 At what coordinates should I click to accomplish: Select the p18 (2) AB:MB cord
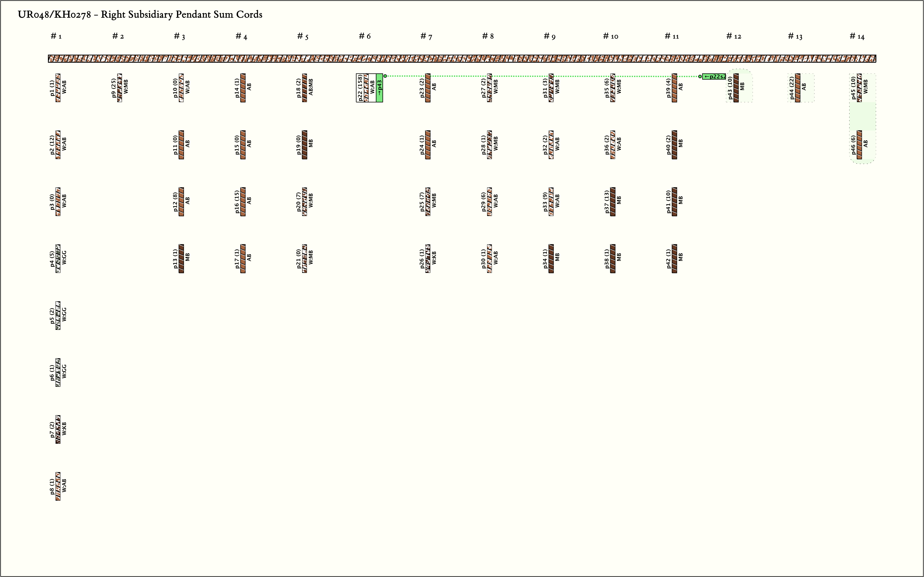coord(305,88)
